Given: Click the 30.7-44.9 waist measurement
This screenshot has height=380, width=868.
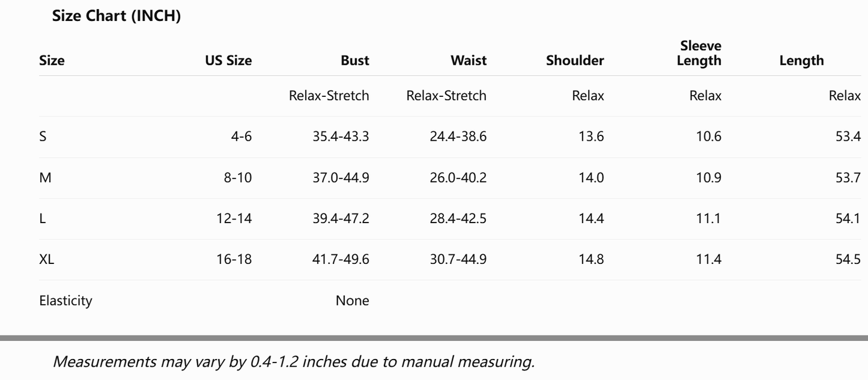Looking at the screenshot, I should tap(458, 259).
